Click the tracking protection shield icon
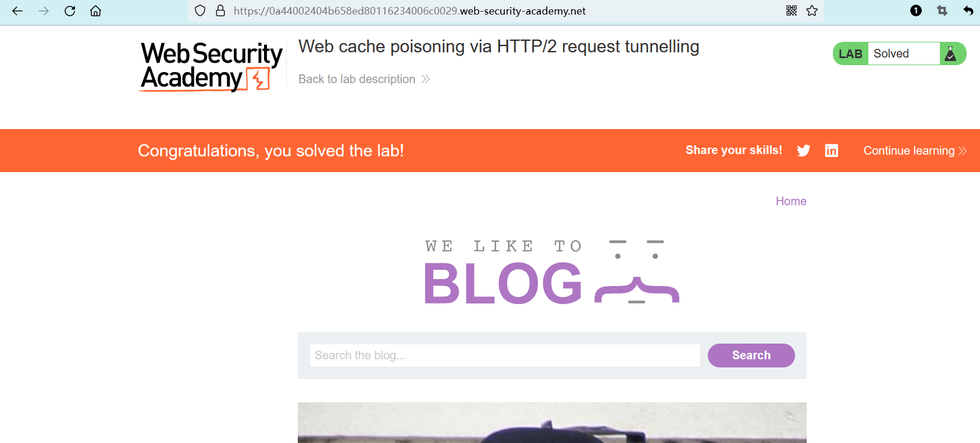 (200, 11)
